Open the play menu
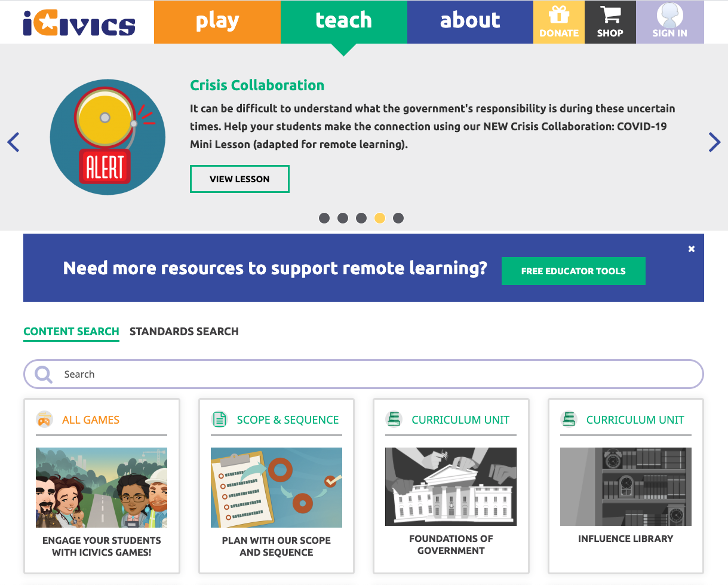This screenshot has width=728, height=585. tap(217, 22)
